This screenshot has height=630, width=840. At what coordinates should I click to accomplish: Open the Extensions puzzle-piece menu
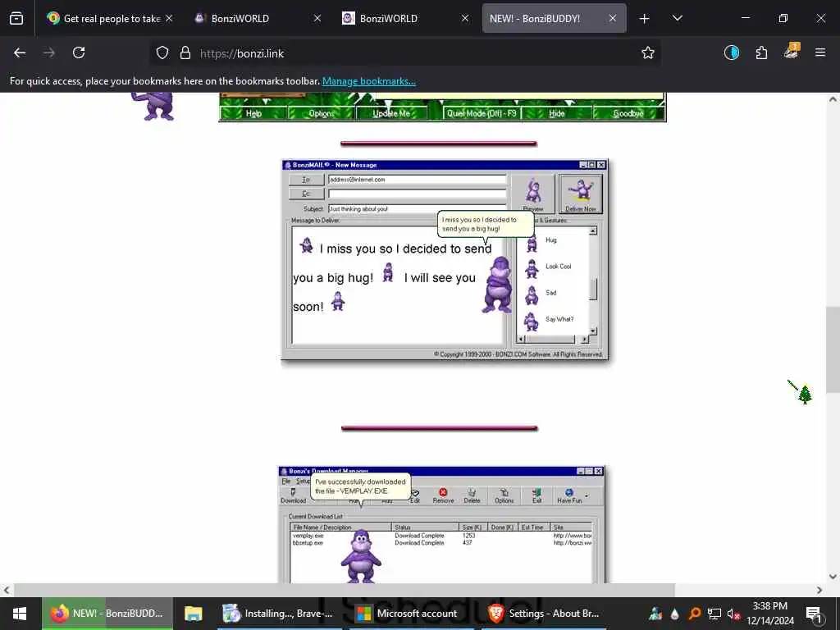(761, 52)
